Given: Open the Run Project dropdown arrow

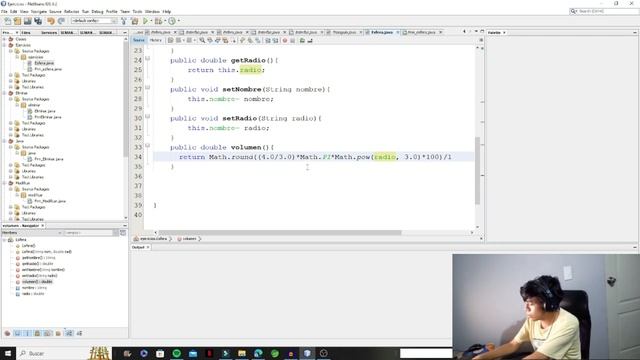Looking at the screenshot, I should (x=151, y=21).
